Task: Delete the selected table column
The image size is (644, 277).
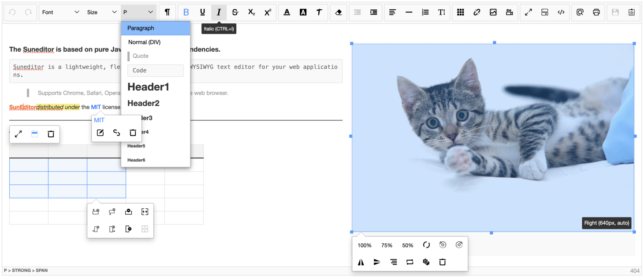Action: pos(128,229)
